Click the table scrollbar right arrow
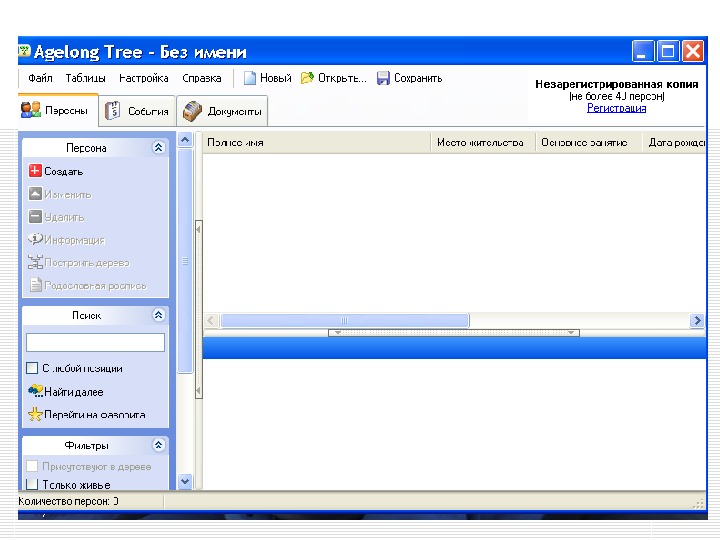The image size is (720, 540). (x=698, y=320)
